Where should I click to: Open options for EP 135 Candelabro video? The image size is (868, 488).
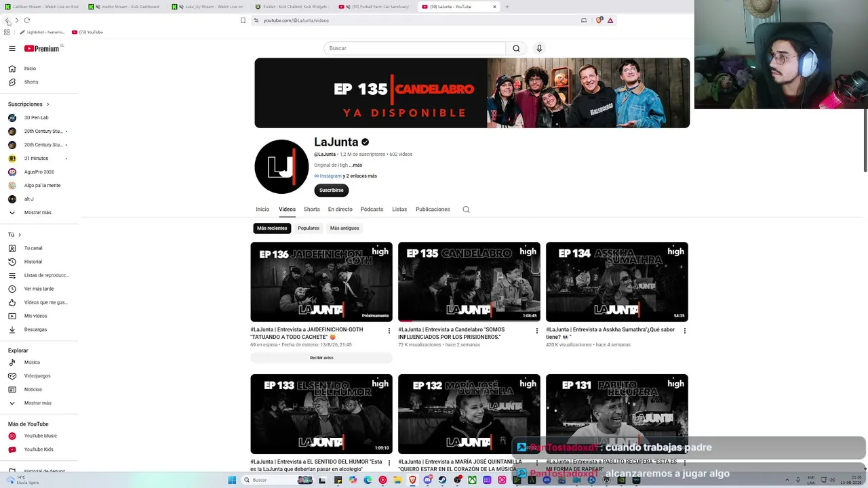537,331
